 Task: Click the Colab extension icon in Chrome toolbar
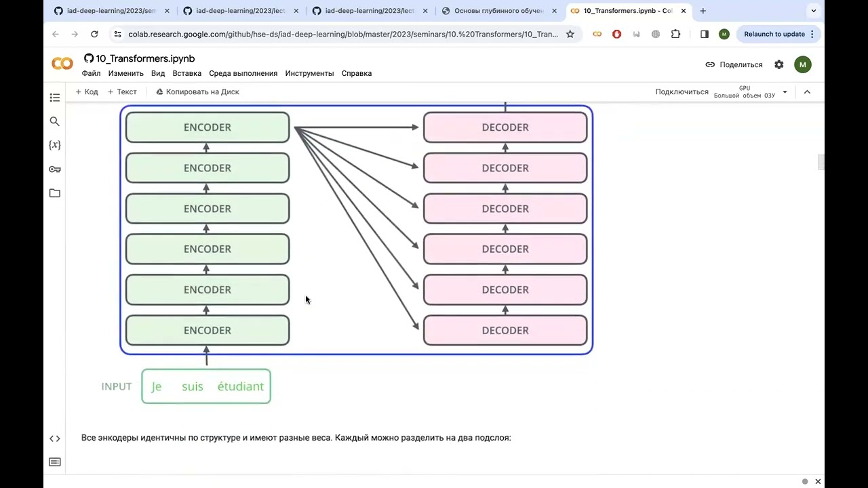597,34
